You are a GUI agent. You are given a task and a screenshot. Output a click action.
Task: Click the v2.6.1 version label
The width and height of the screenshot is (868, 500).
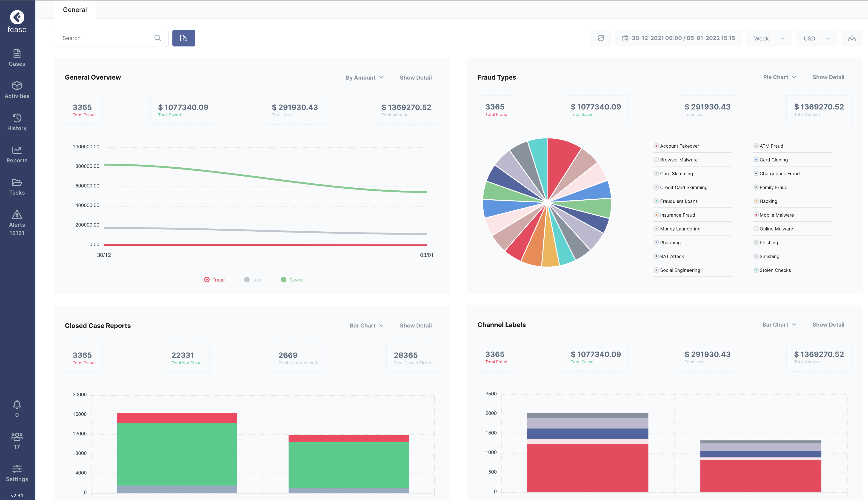17,496
